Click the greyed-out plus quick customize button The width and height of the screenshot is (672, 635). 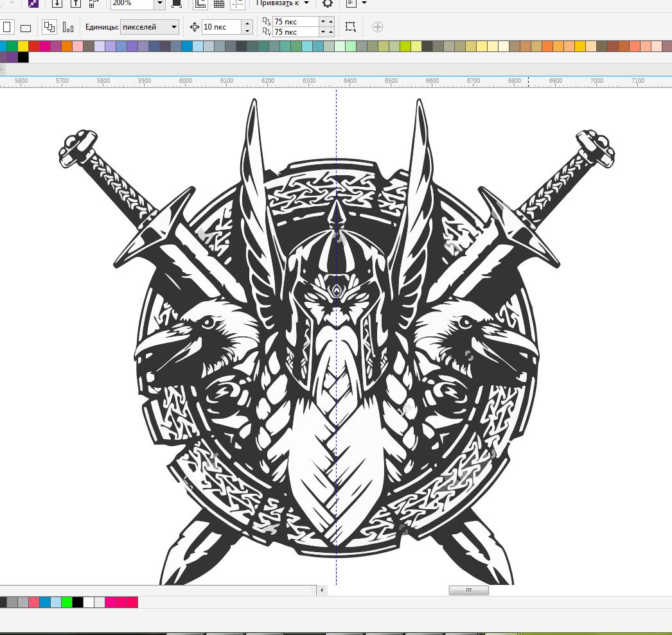[378, 27]
